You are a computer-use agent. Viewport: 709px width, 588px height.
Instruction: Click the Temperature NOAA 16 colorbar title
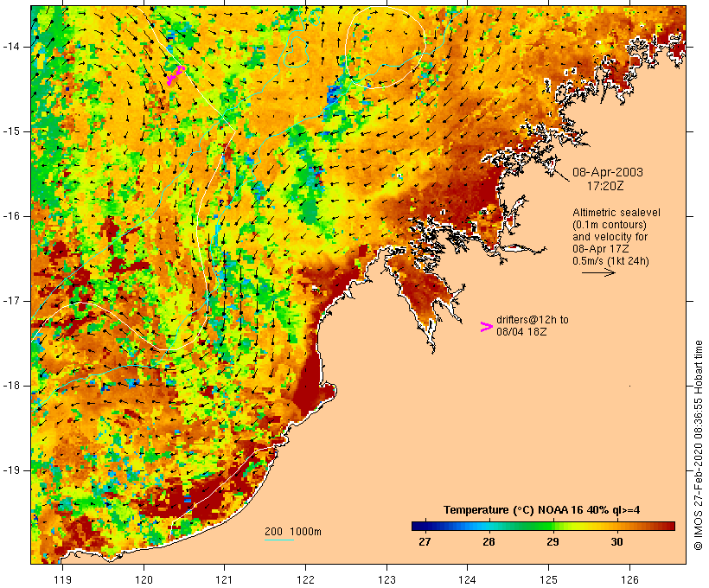pos(541,510)
